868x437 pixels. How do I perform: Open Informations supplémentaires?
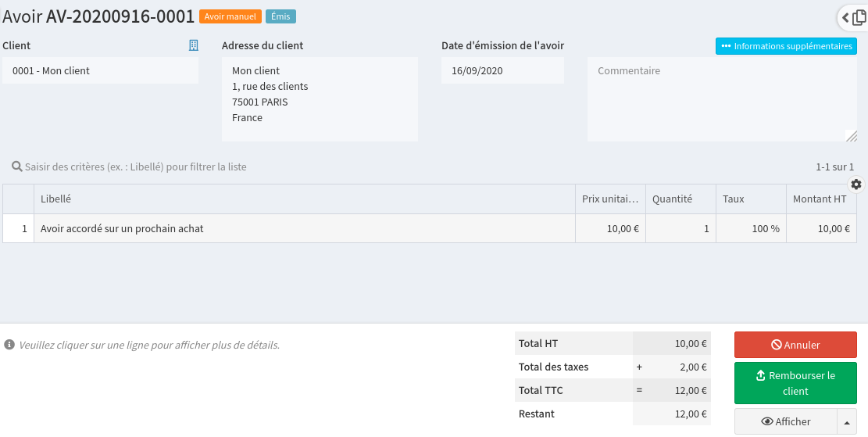(786, 46)
